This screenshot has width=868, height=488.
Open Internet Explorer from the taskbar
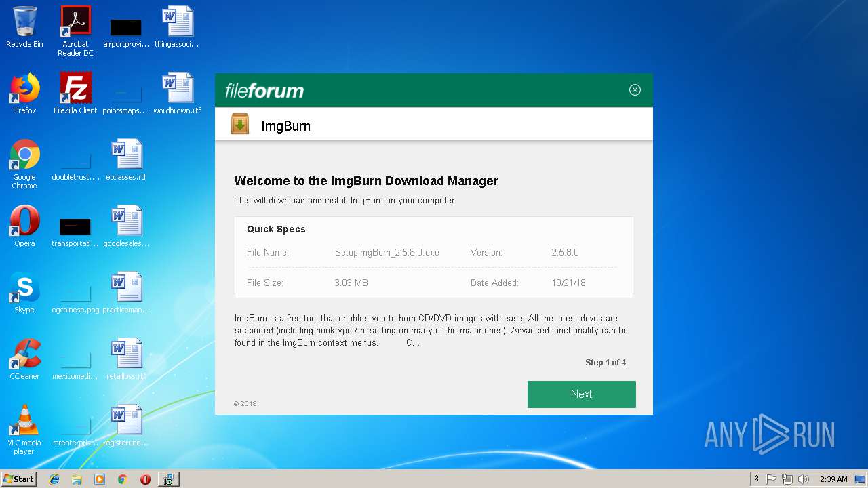[54, 479]
